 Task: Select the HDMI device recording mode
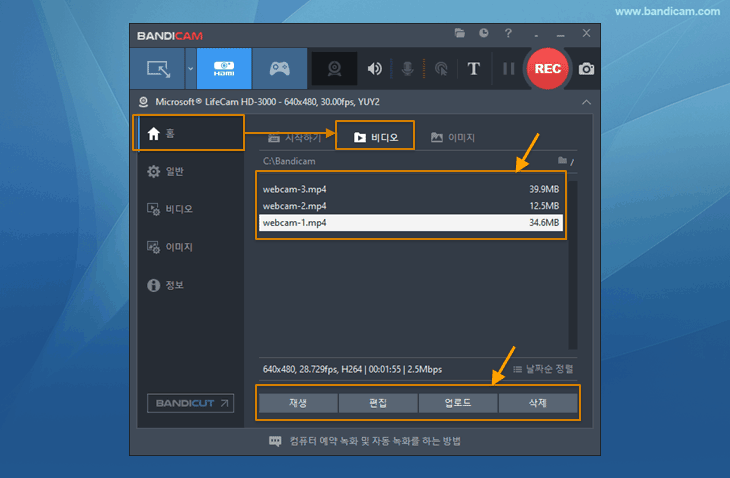[x=224, y=69]
